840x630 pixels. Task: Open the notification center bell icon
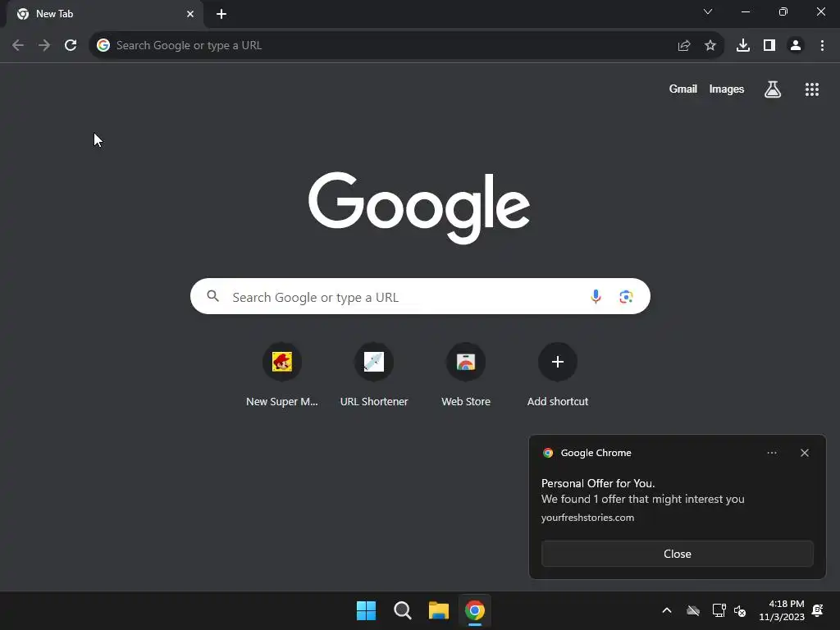coord(818,610)
